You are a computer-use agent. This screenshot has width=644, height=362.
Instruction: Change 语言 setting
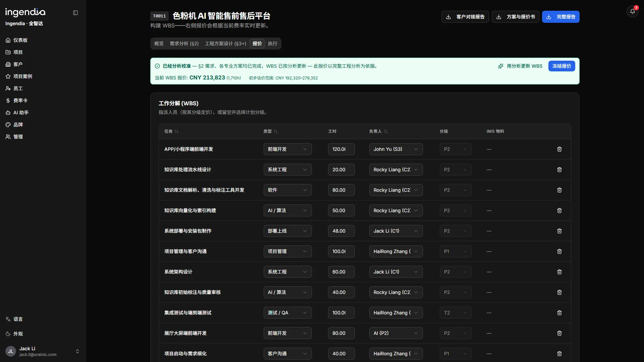click(x=43, y=319)
